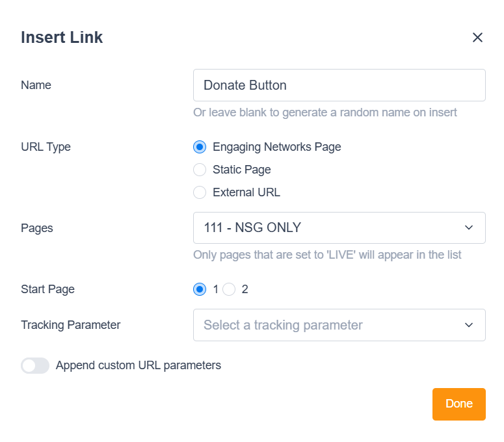Click the Name field label
The height and width of the screenshot is (442, 504).
[36, 85]
